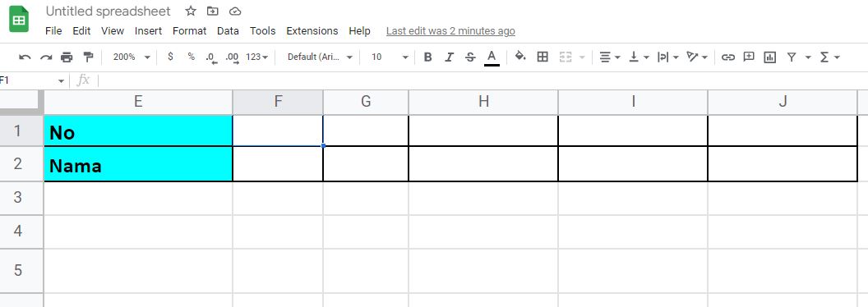Select the cyan cell containing 'Nama'

point(138,164)
